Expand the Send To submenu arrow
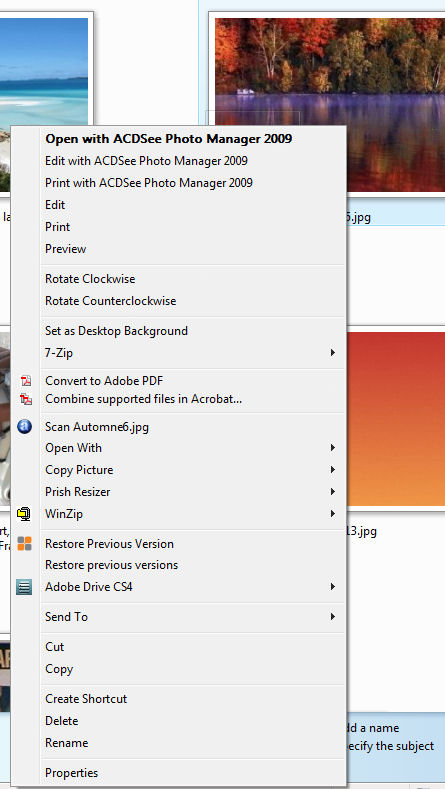Image resolution: width=445 pixels, height=789 pixels. (x=333, y=616)
